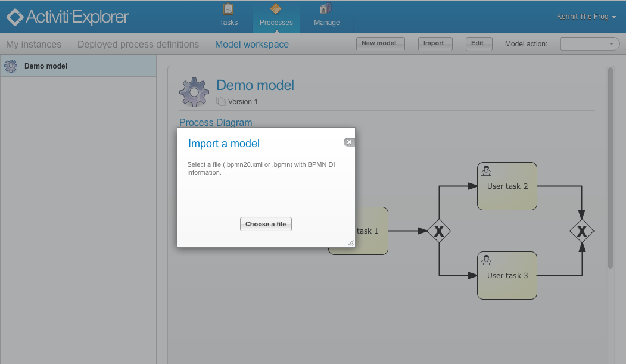Close the Import a model dialog
The image size is (626, 364).
(x=349, y=142)
